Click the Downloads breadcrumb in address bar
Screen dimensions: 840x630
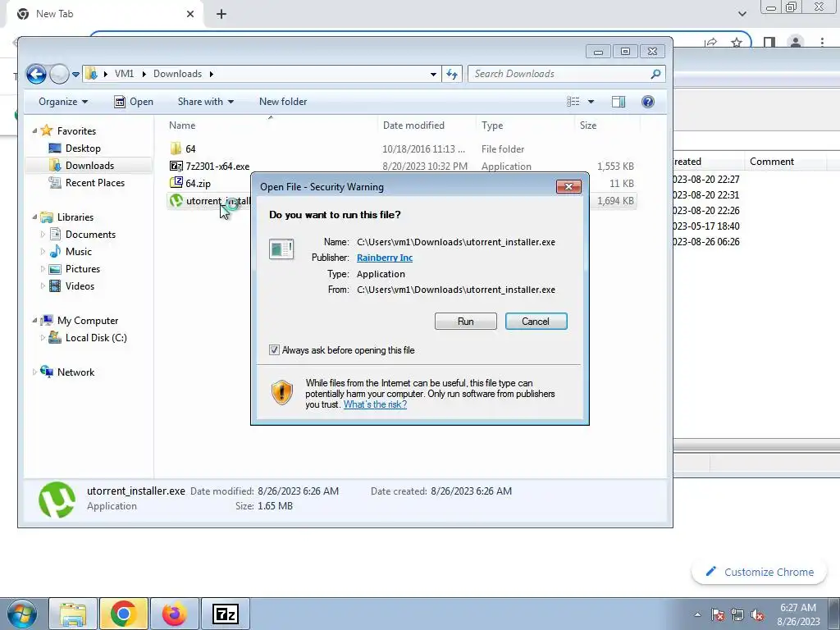coord(177,74)
